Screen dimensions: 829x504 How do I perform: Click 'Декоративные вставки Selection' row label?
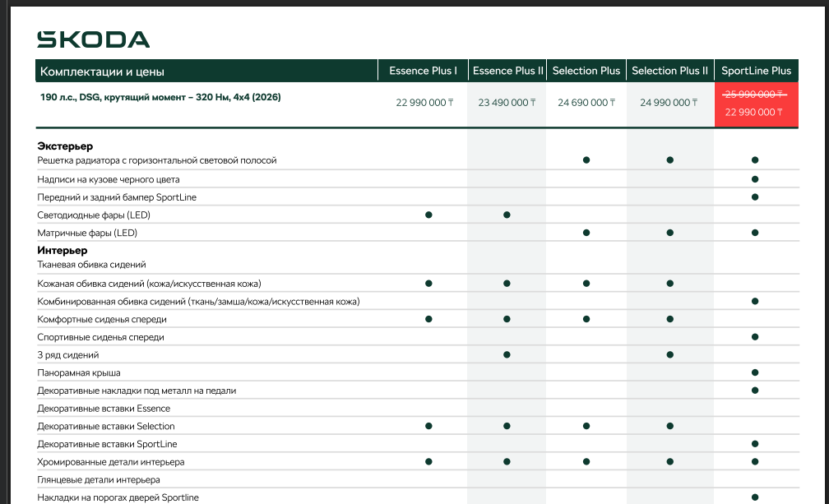pyautogui.click(x=106, y=427)
